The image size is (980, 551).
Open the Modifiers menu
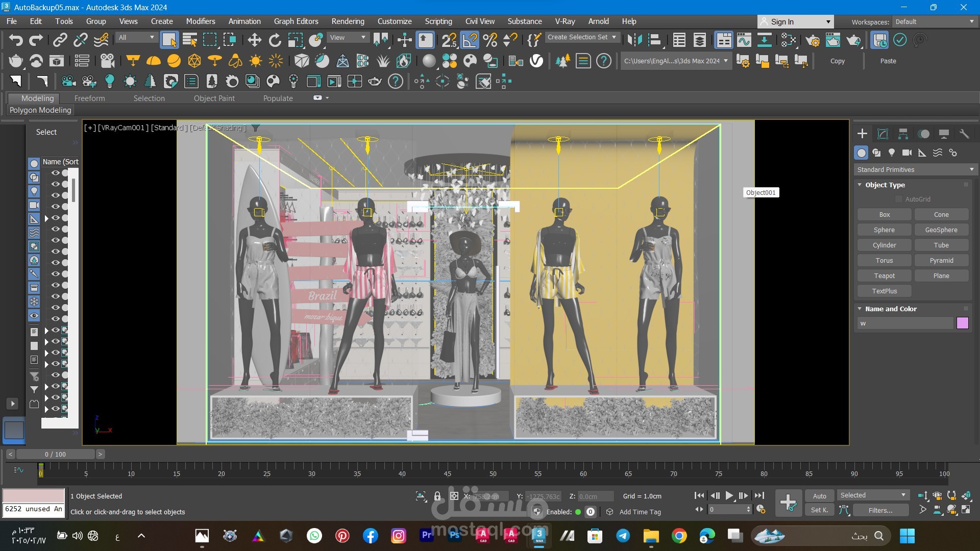(200, 21)
